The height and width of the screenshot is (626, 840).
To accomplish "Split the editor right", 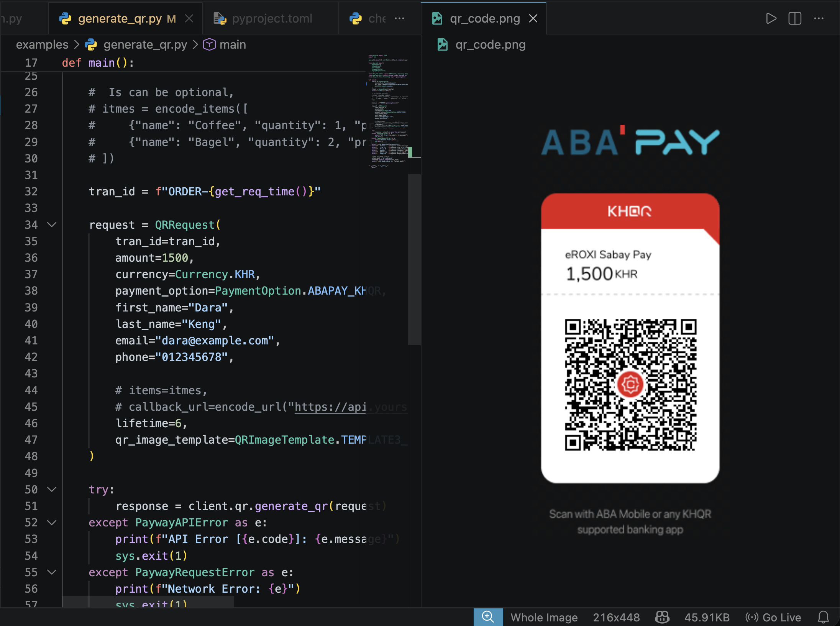I will click(795, 18).
